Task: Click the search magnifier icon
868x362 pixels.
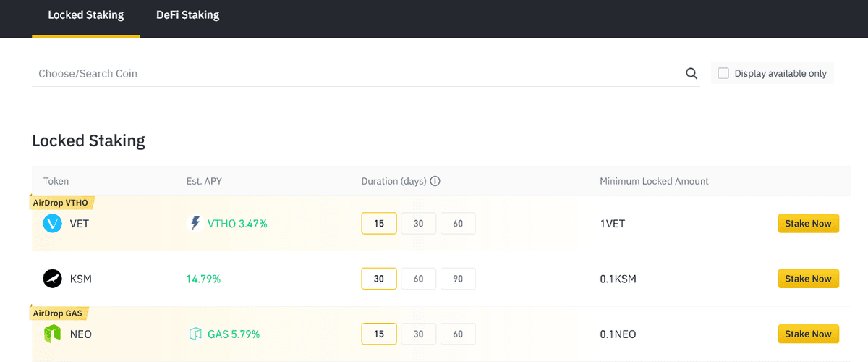Action: 692,73
